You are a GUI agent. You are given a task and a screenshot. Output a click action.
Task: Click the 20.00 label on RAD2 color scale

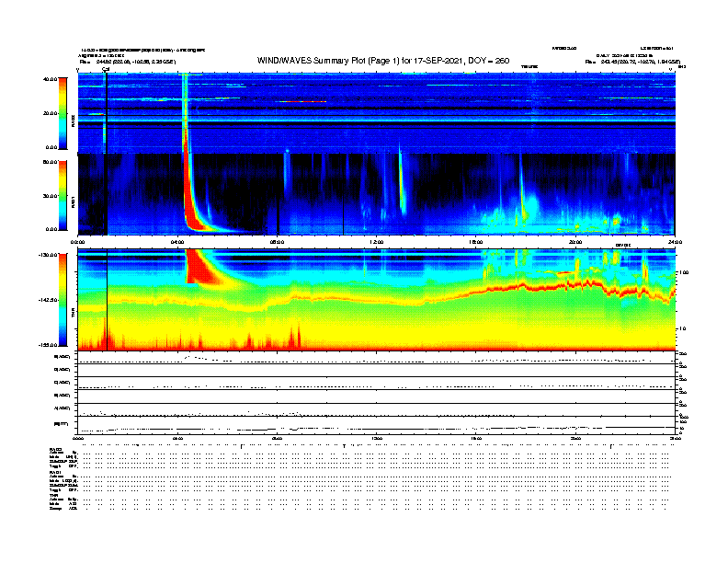click(x=50, y=113)
